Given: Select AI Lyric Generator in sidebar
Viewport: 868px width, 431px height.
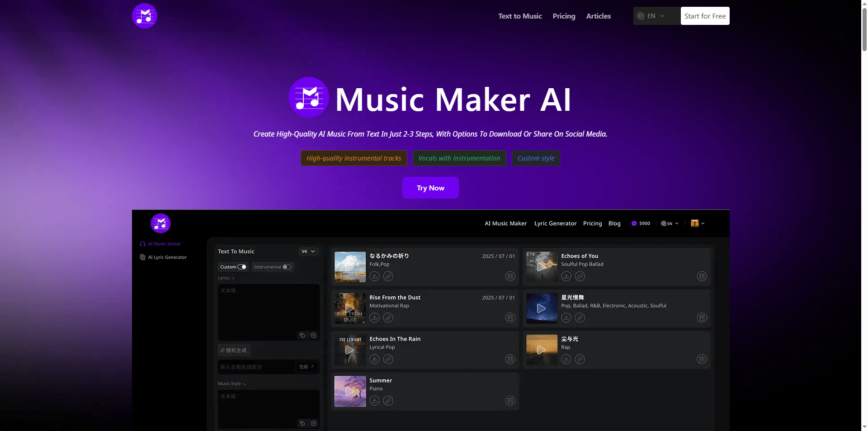Looking at the screenshot, I should pyautogui.click(x=167, y=257).
